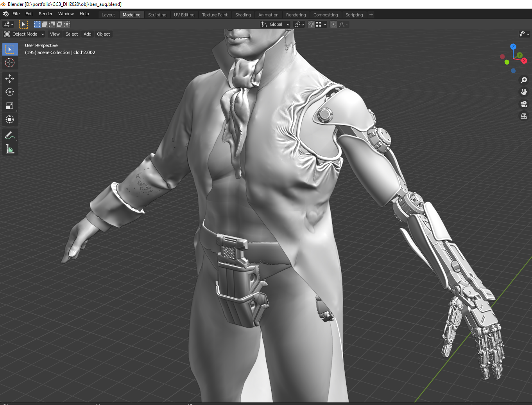This screenshot has width=532, height=405.
Task: Set selection mode to Subtract
Action: pyautogui.click(x=52, y=24)
